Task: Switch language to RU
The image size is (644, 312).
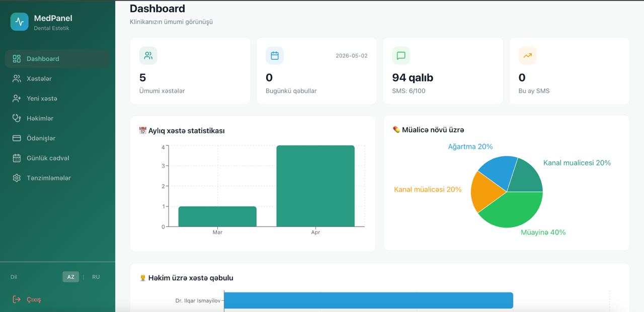Action: (96, 277)
